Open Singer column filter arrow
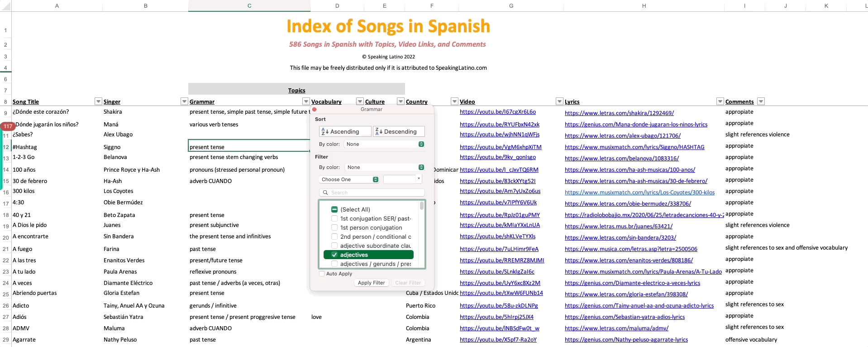The width and height of the screenshot is (868, 347). click(x=184, y=101)
